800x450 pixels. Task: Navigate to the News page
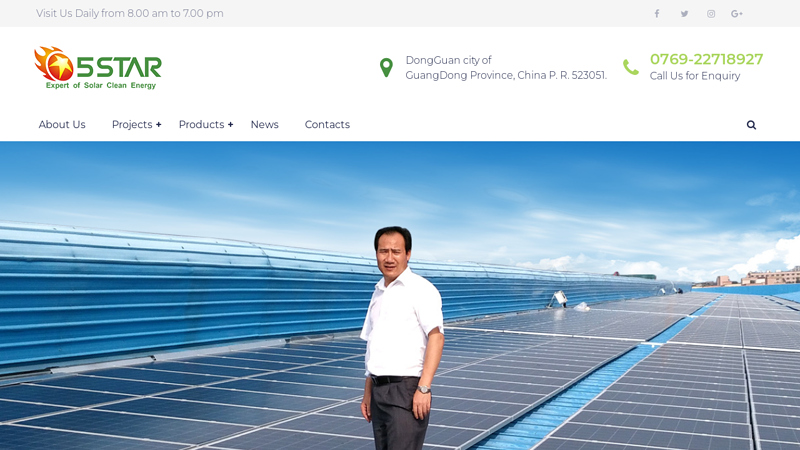(264, 124)
